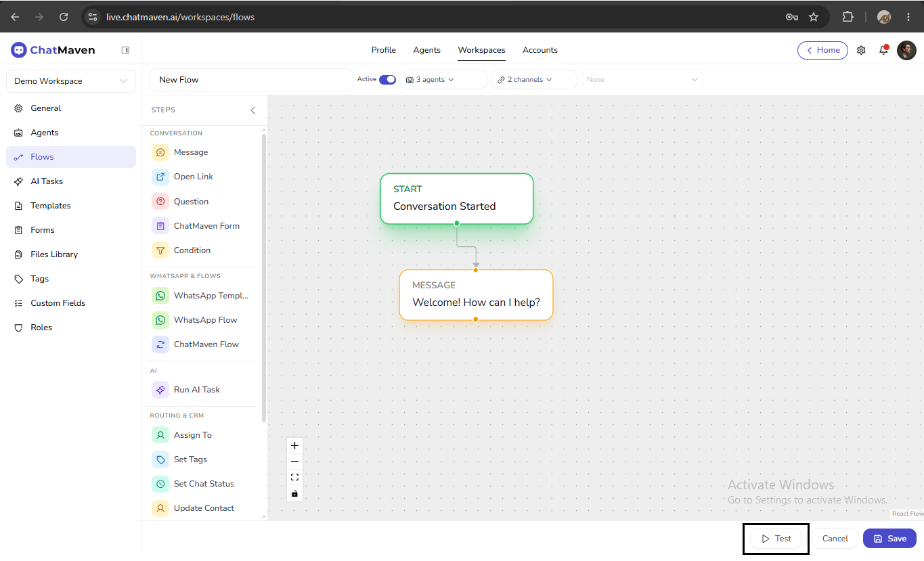This screenshot has height=561, width=924.
Task: Open the user profile avatar
Action: pos(906,50)
